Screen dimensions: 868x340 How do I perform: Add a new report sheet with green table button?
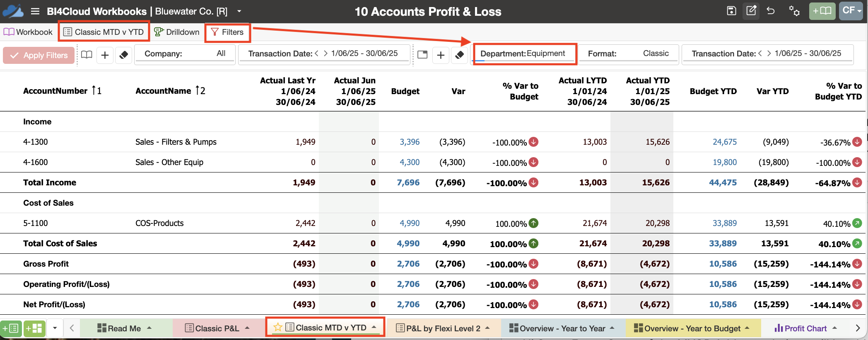click(x=11, y=328)
